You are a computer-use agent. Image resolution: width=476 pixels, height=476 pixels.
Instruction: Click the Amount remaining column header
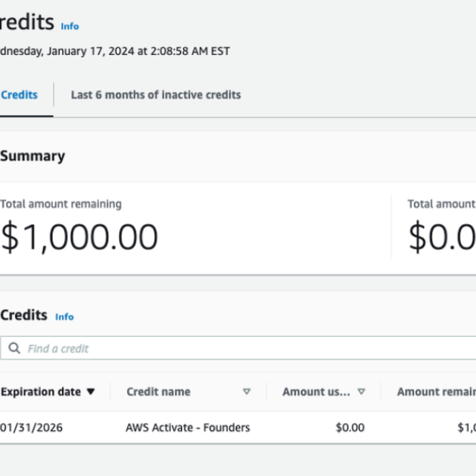[x=436, y=392]
